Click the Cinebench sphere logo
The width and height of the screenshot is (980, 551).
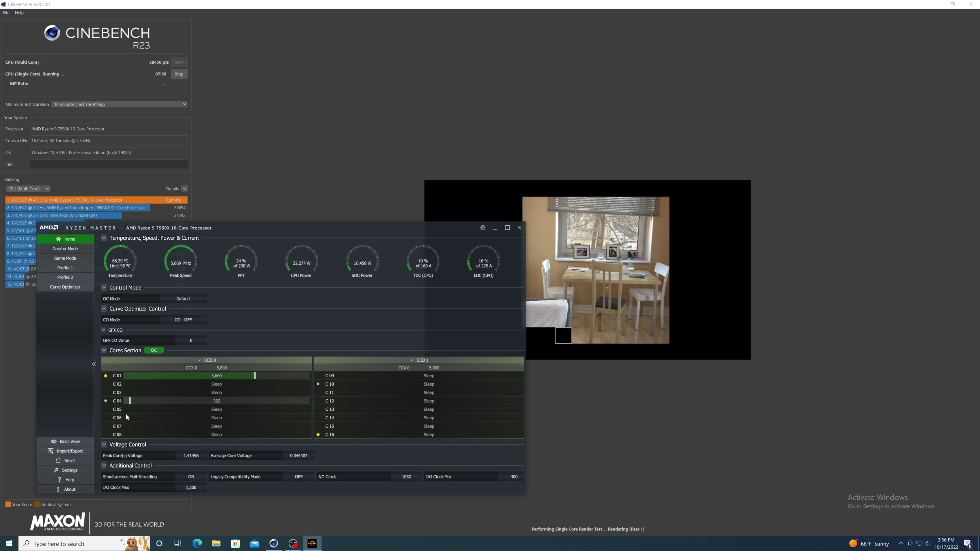[x=52, y=33]
